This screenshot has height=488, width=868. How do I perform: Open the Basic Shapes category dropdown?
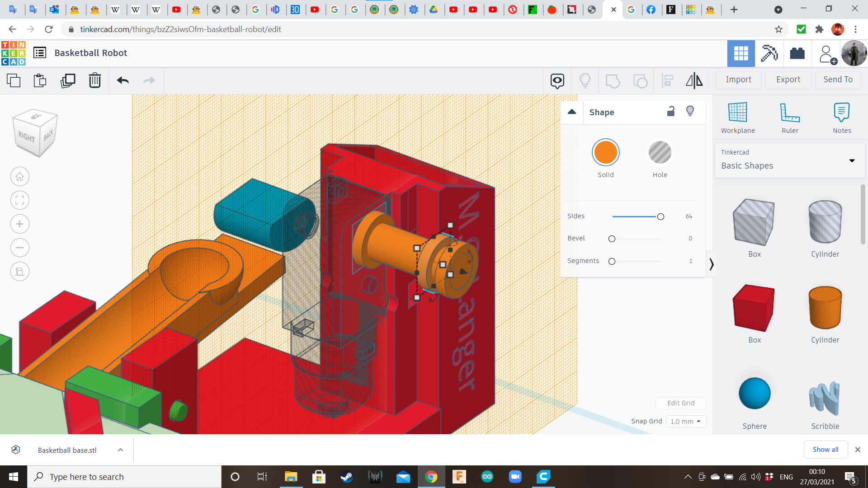789,160
